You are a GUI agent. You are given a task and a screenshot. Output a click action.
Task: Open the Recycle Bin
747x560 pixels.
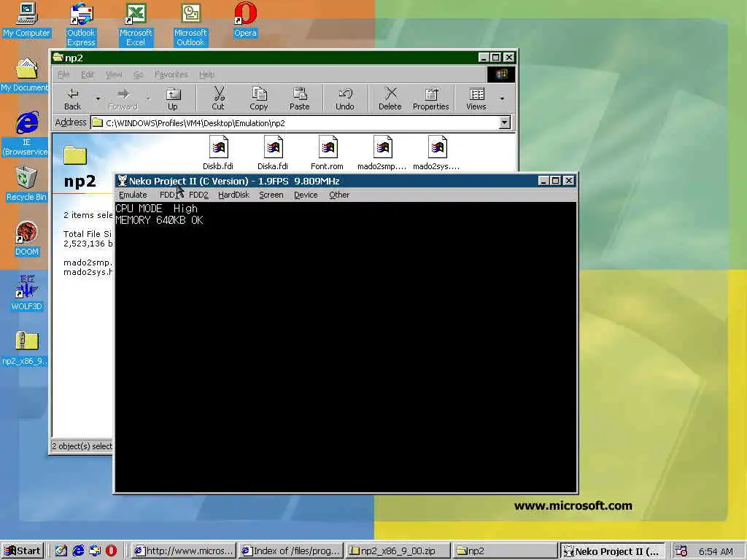click(26, 184)
